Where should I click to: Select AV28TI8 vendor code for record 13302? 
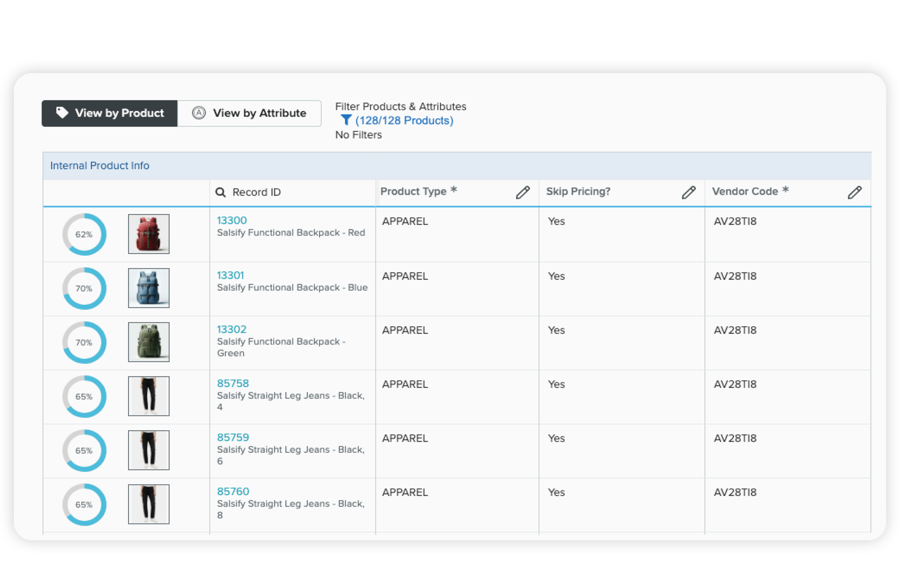[x=788, y=343]
